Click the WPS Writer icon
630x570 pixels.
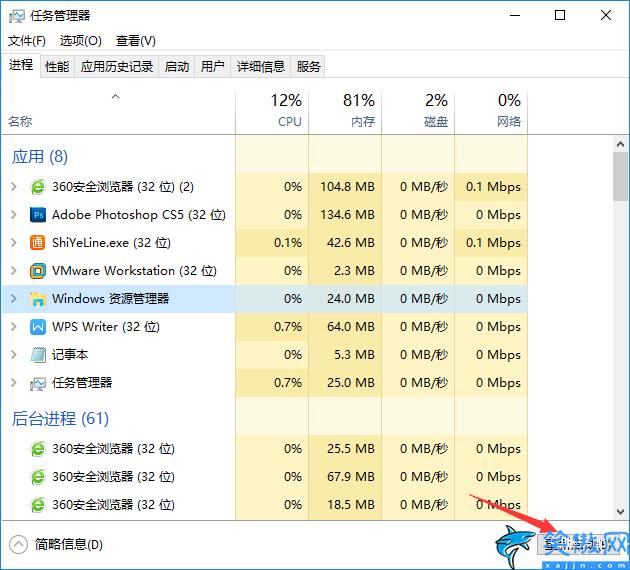(x=38, y=327)
